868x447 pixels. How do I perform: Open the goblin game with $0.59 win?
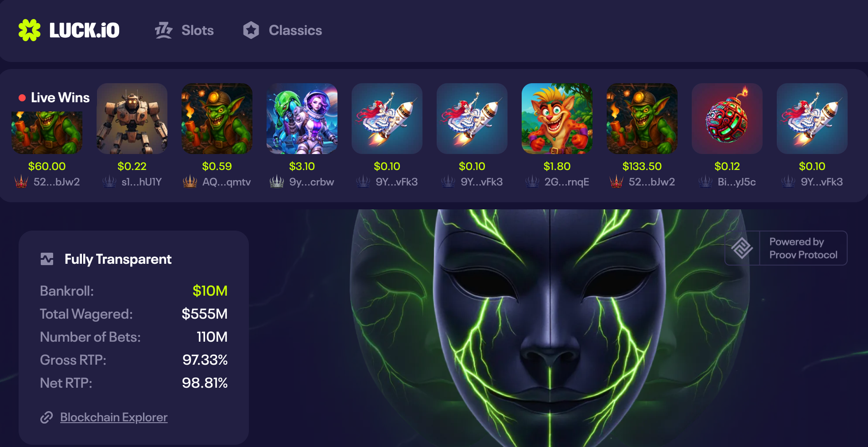pos(217,119)
